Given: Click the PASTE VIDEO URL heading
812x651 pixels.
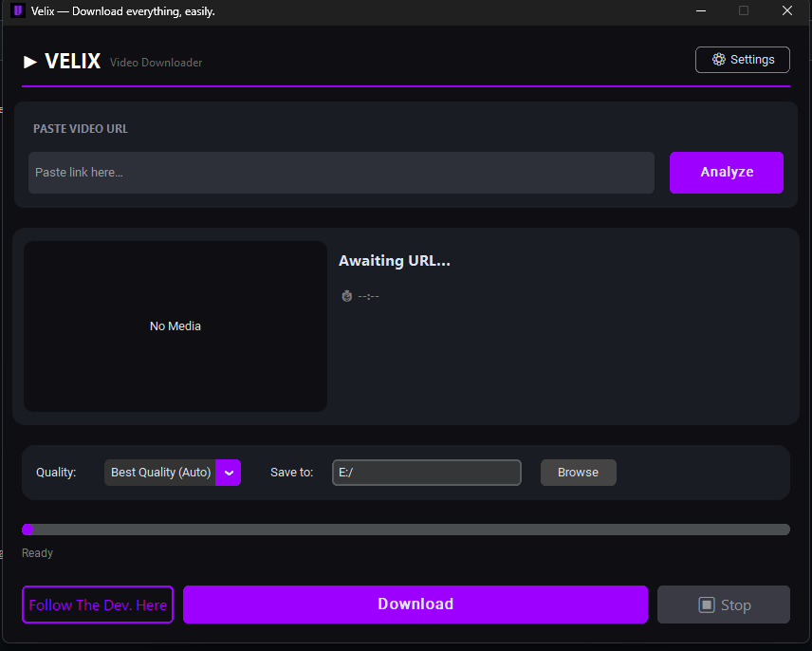Looking at the screenshot, I should pos(81,129).
